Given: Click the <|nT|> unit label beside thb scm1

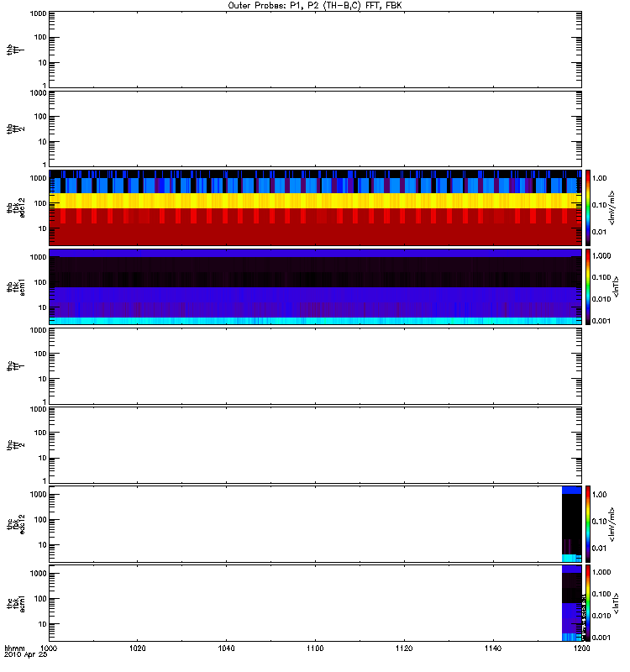Looking at the screenshot, I should (x=616, y=286).
